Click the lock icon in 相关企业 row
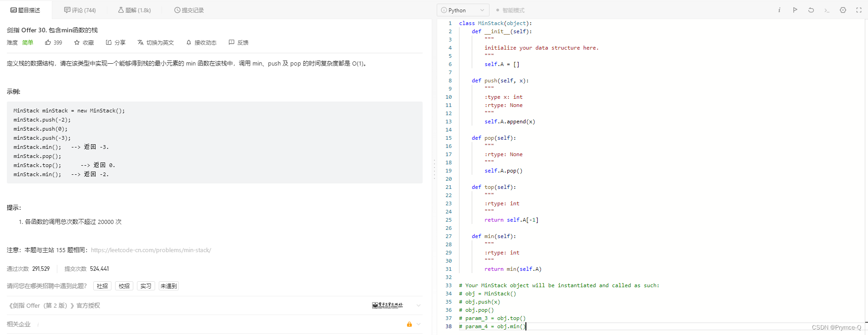This screenshot has height=335, width=868. click(409, 324)
